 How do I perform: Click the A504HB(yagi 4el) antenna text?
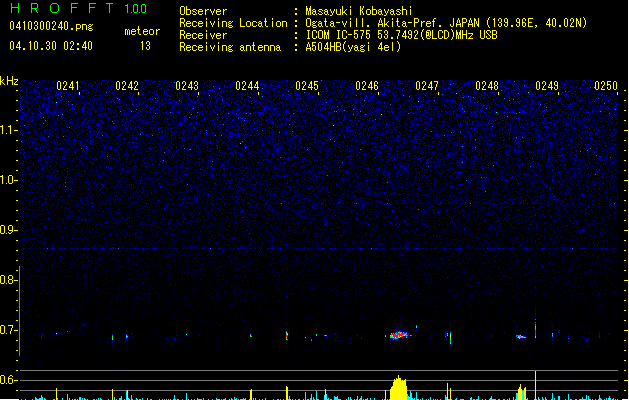click(353, 47)
